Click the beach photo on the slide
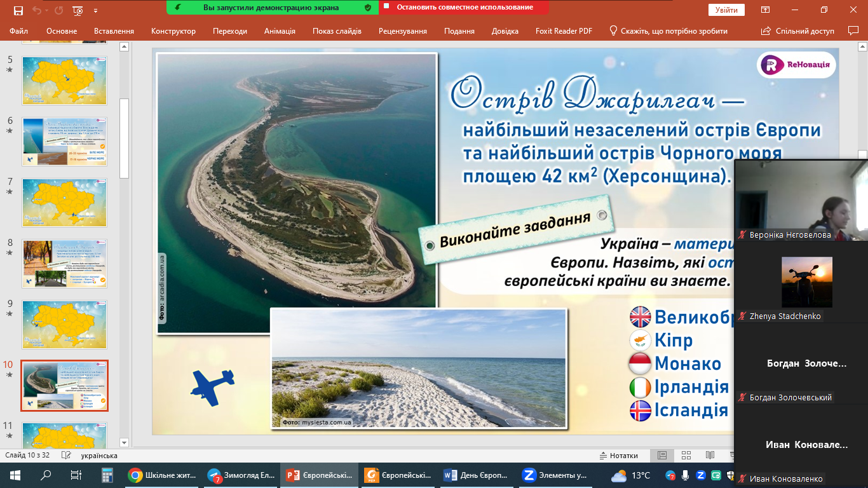The width and height of the screenshot is (868, 488). pos(418,369)
